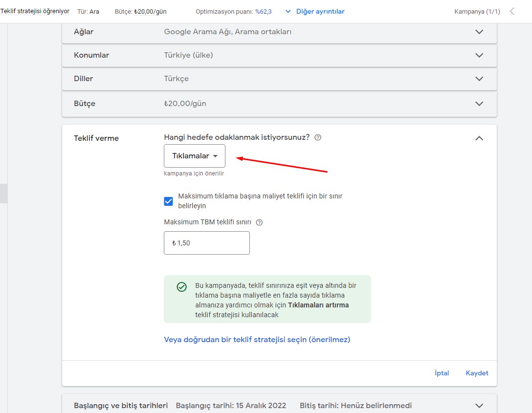The image size is (532, 413).
Task: Click the Türkçe language value
Action: 176,79
